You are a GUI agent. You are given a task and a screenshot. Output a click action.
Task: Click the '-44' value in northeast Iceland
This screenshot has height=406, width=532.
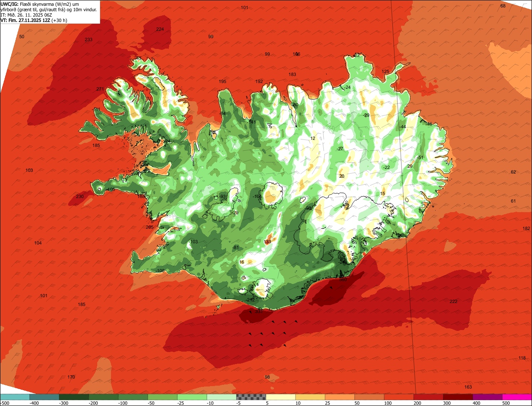point(403,127)
